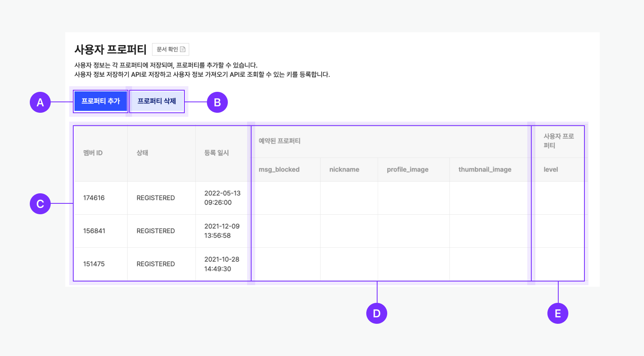The image size is (644, 356).
Task: Select the msg_blocked column header
Action: (x=279, y=170)
